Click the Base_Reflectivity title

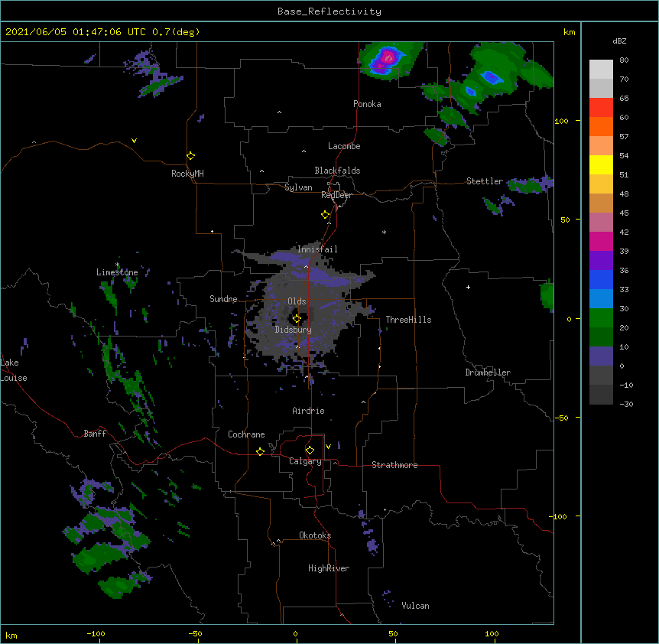[x=329, y=11]
